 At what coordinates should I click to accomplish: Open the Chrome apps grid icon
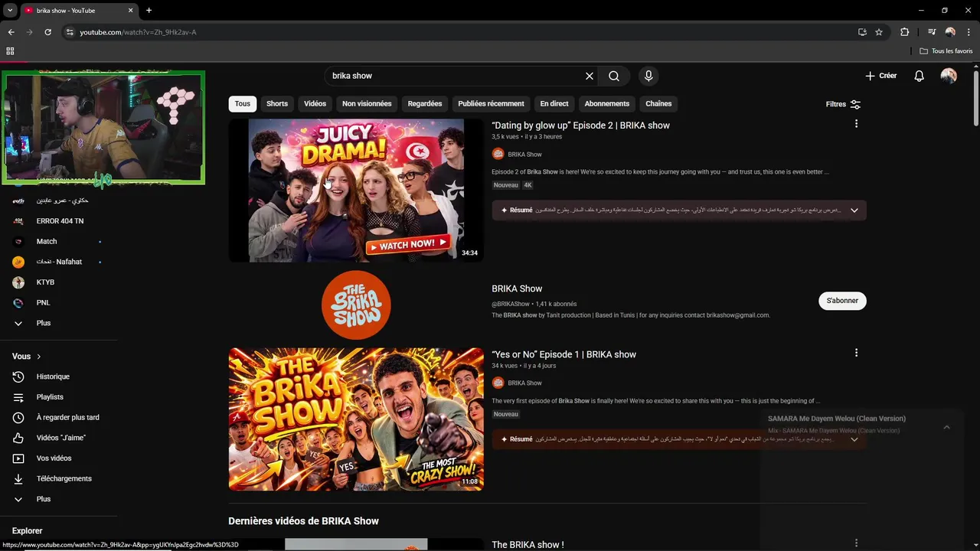10,51
